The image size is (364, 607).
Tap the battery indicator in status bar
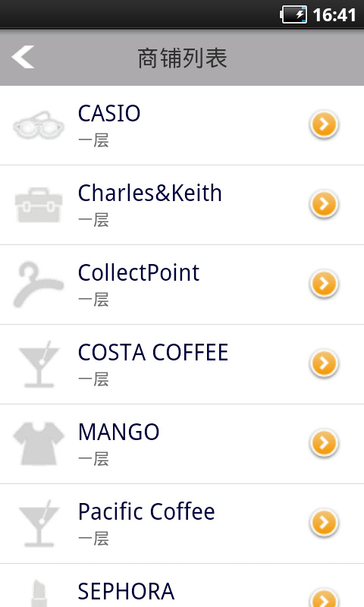pos(293,14)
